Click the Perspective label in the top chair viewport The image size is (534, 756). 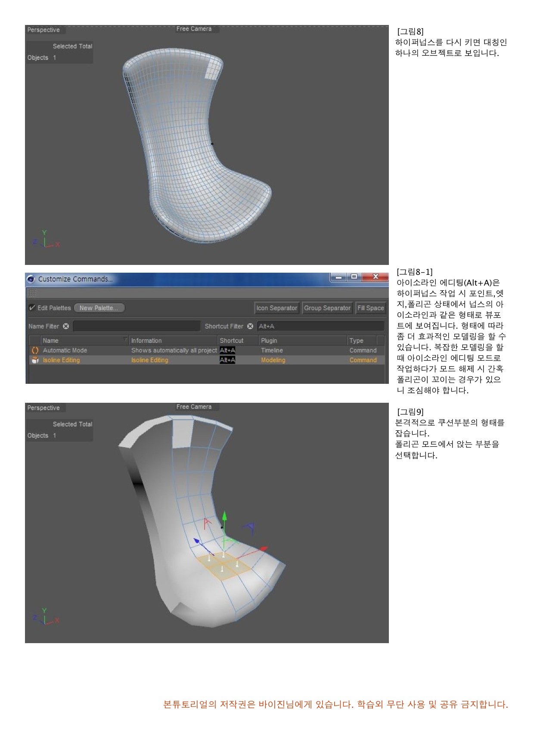pyautogui.click(x=43, y=30)
